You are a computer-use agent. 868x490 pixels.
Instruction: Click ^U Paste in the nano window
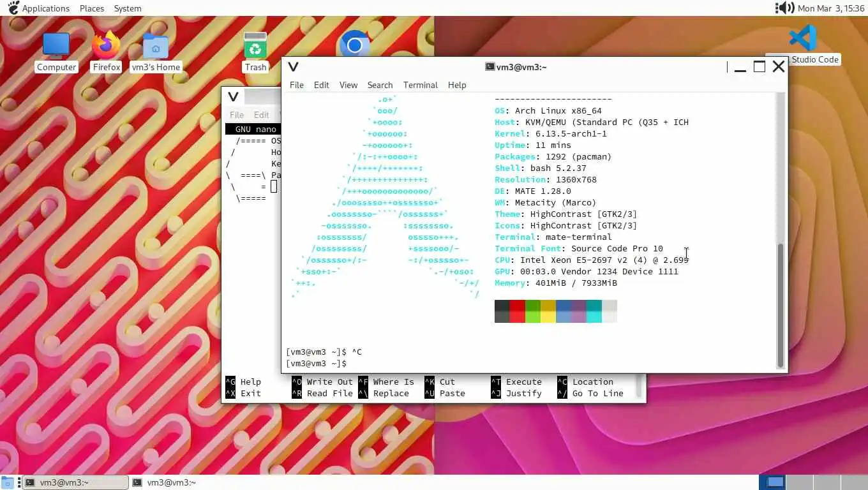tap(445, 394)
